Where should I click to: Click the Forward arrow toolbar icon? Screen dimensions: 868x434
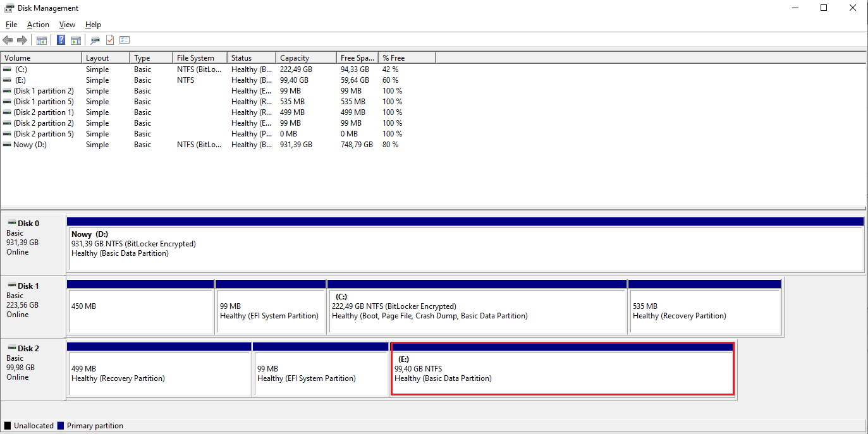coord(22,40)
